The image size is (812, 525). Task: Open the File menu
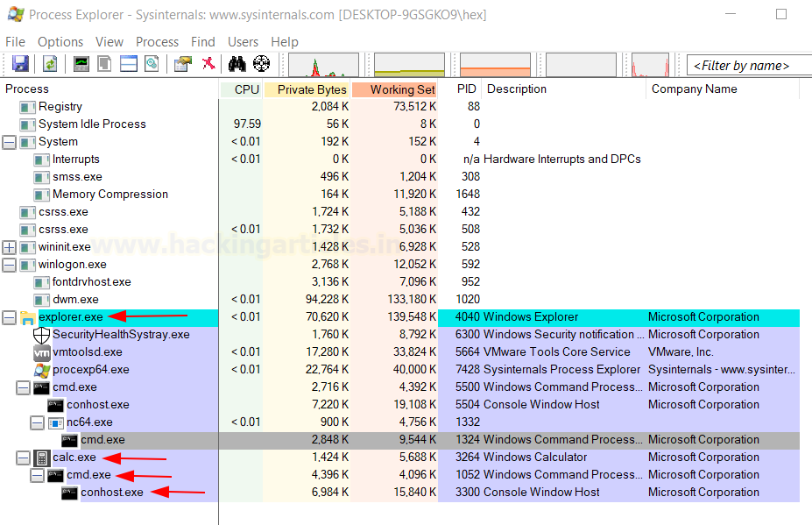(15, 42)
